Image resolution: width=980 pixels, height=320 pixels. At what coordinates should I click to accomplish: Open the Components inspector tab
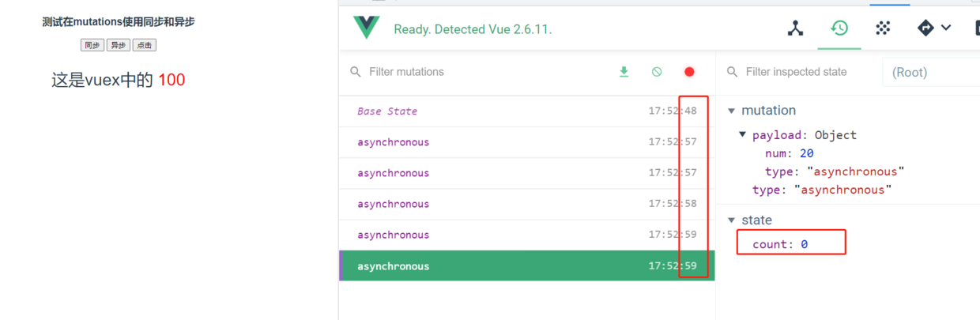795,28
